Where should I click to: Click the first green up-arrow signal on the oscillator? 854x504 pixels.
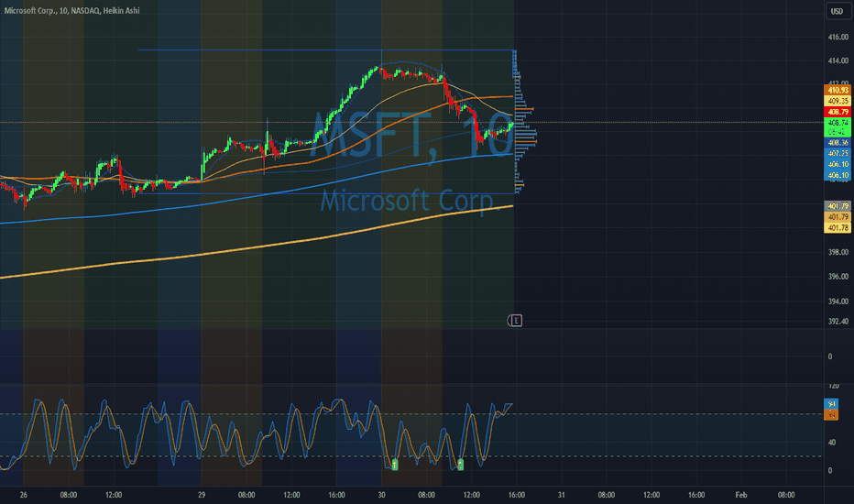point(395,465)
